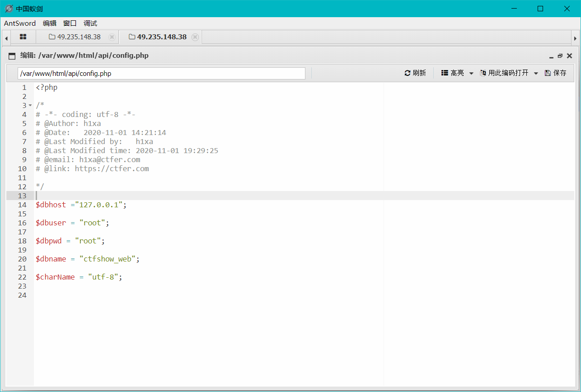Open the 编辑 menu
The height and width of the screenshot is (392, 581).
coord(50,23)
